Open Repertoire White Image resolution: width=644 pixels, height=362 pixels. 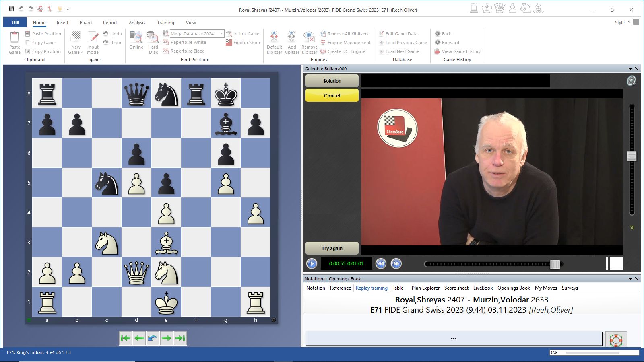[184, 42]
